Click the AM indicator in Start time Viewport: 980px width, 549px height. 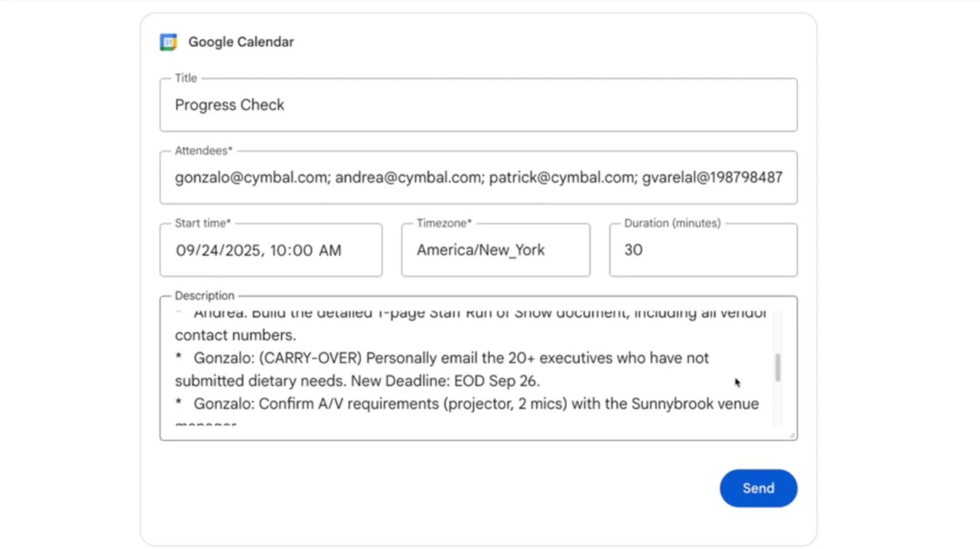pyautogui.click(x=330, y=250)
